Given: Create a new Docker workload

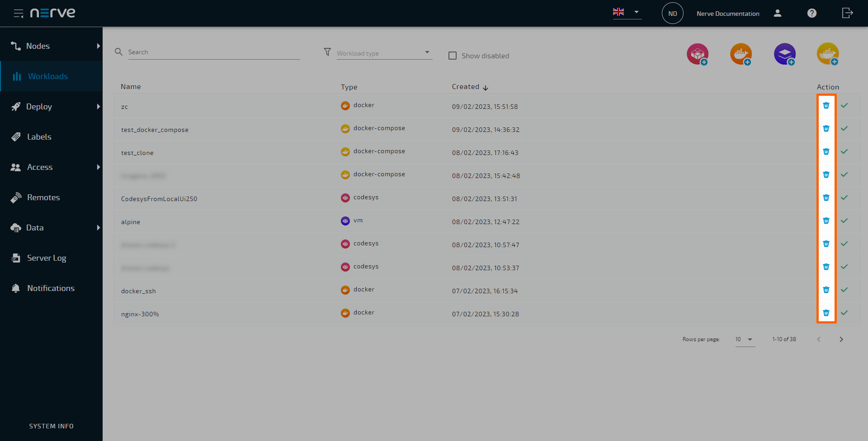Looking at the screenshot, I should coord(741,54).
